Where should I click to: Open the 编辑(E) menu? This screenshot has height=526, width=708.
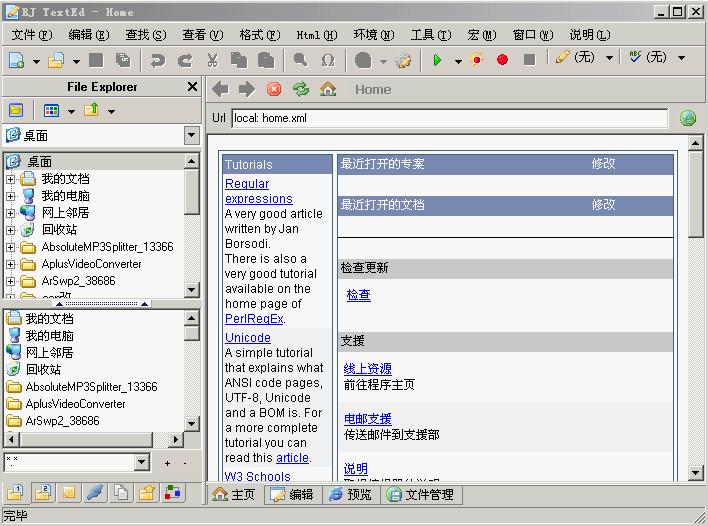88,35
